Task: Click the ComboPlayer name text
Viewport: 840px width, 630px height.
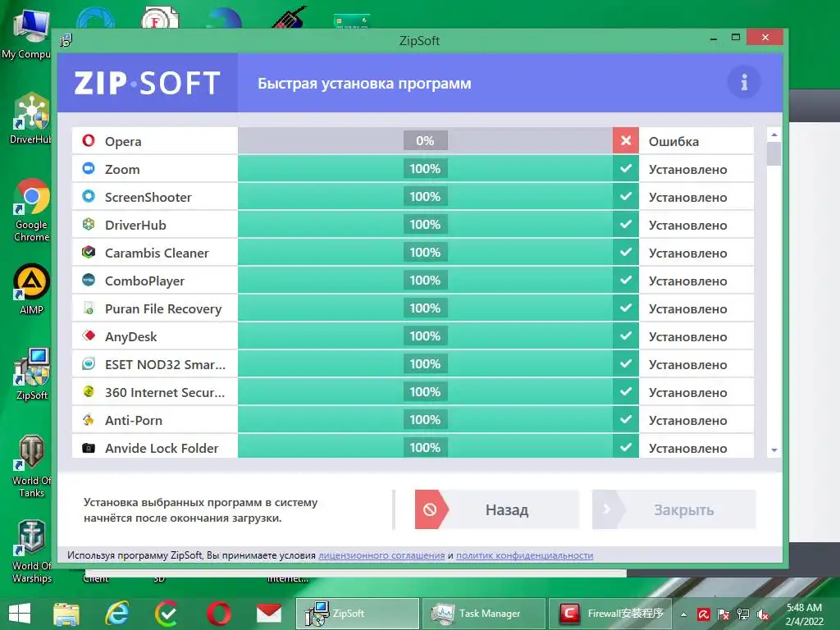Action: (x=144, y=281)
